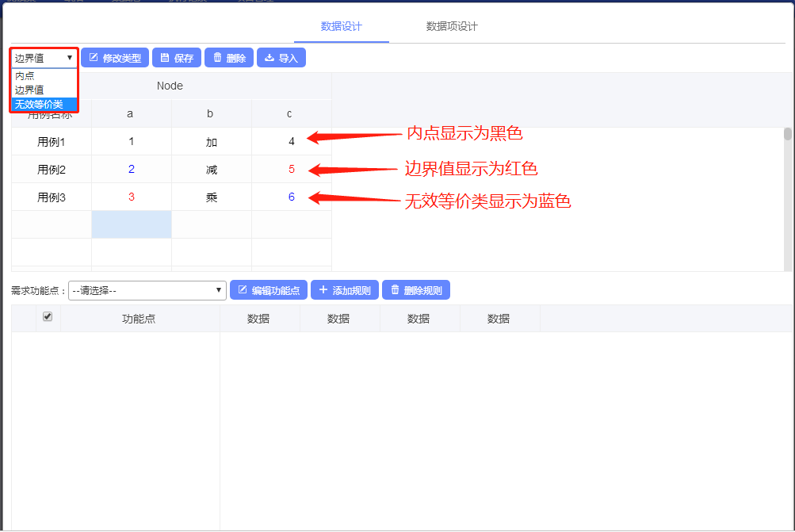Click the floppy disk icon on 保存

click(x=164, y=58)
